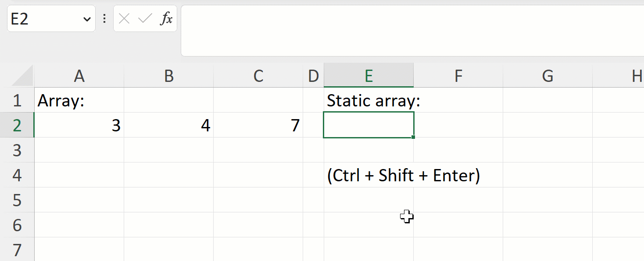Select the cell with '(Ctrl + Shift + Enter)' text

pos(369,175)
